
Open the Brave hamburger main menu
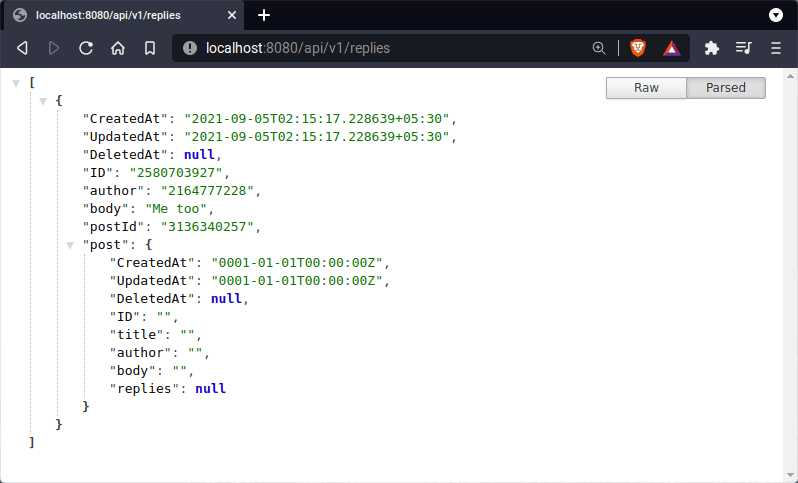(x=776, y=48)
